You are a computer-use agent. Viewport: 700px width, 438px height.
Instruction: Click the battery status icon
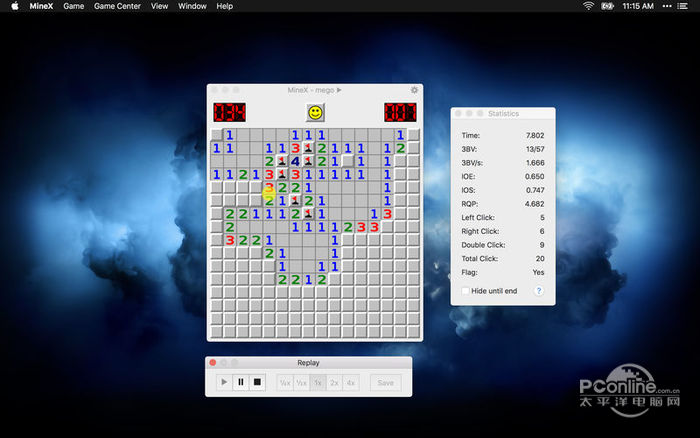607,6
